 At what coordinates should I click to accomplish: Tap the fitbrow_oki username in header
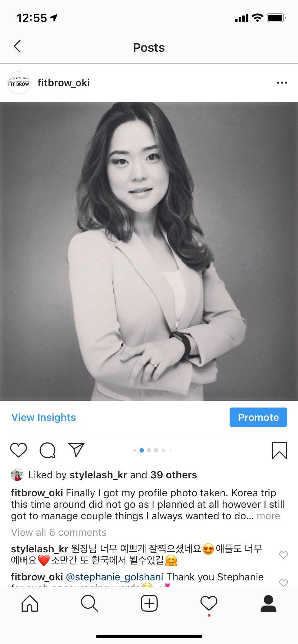point(64,83)
